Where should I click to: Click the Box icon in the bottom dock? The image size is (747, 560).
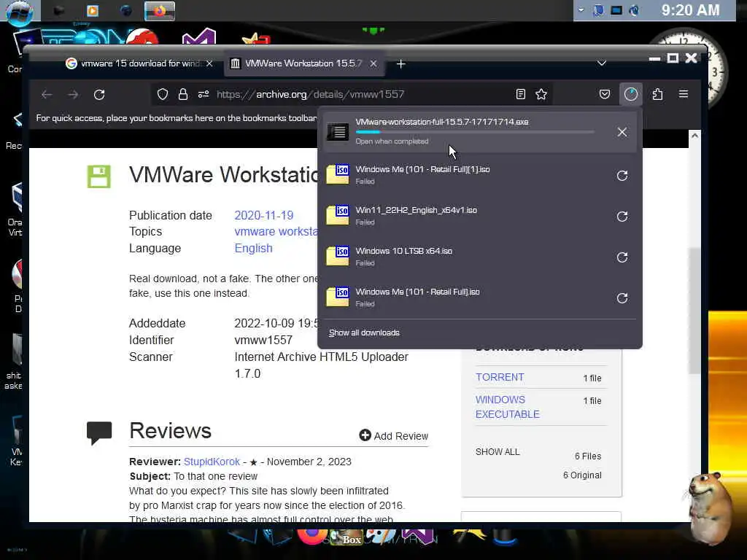(347, 538)
